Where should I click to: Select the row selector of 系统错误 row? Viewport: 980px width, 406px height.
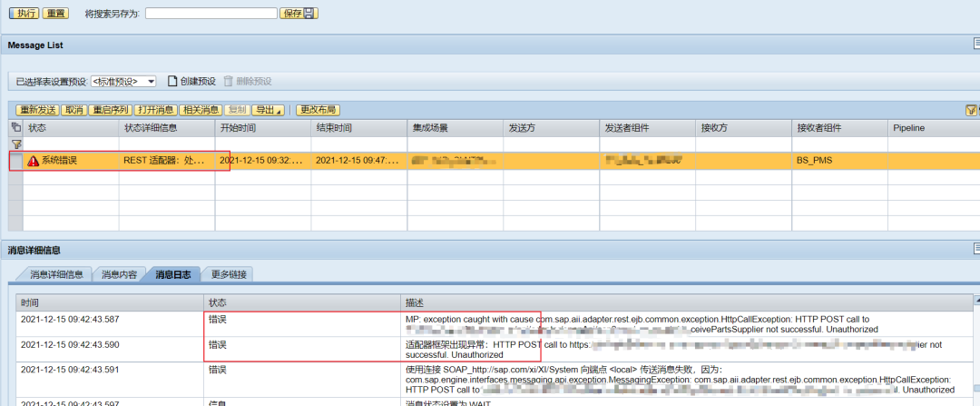pyautogui.click(x=16, y=161)
